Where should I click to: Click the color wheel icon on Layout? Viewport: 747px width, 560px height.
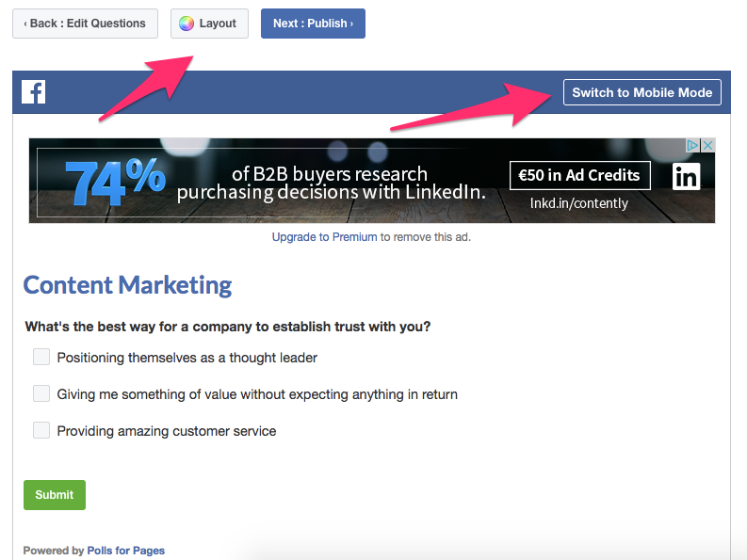coord(187,24)
